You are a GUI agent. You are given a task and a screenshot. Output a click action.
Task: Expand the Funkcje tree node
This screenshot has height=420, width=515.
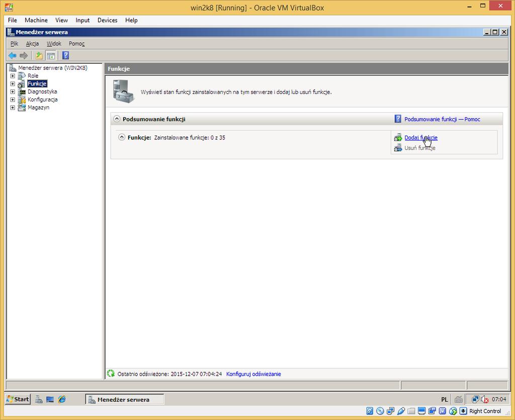coord(13,84)
